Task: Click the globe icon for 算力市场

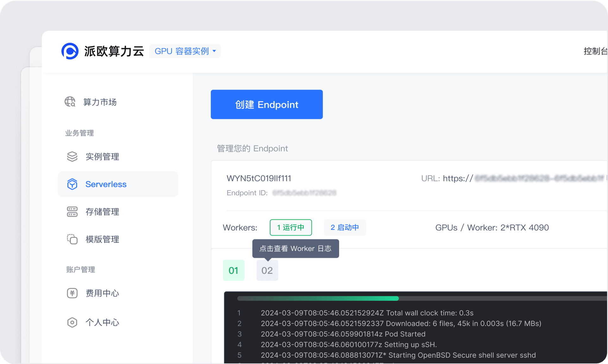Action: coord(70,102)
